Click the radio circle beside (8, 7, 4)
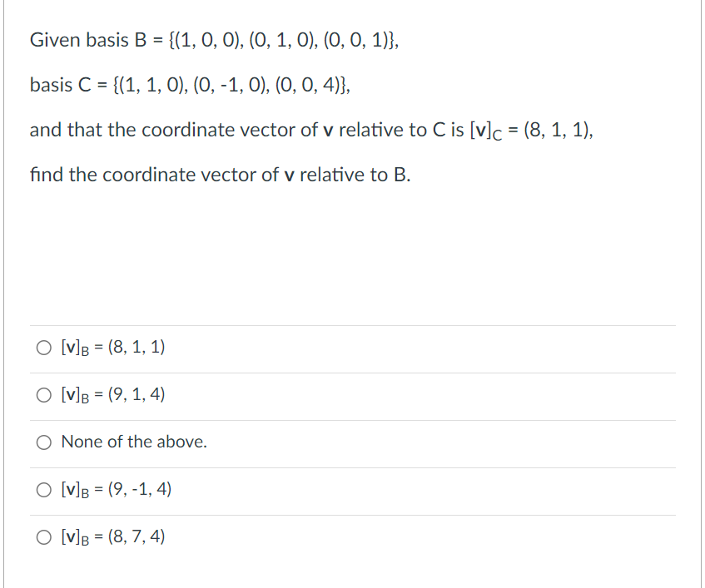Screen dimensions: 705x588 tap(42, 536)
